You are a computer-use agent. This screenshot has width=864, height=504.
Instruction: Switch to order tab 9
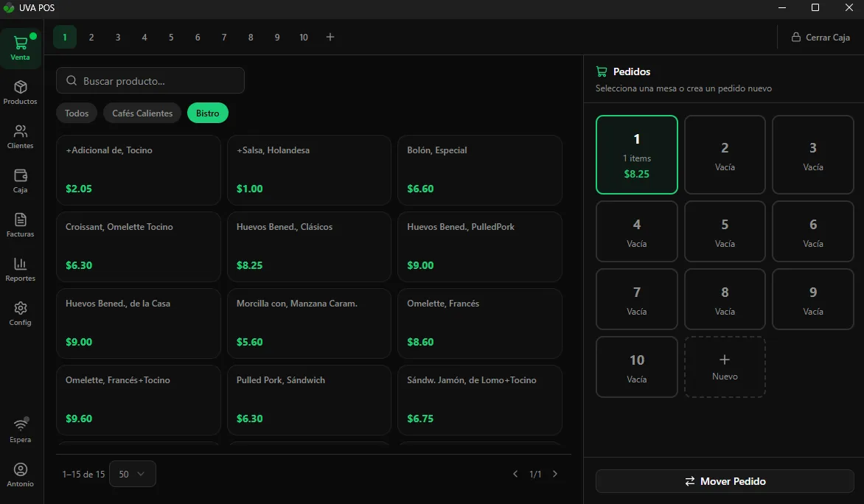pyautogui.click(x=277, y=38)
